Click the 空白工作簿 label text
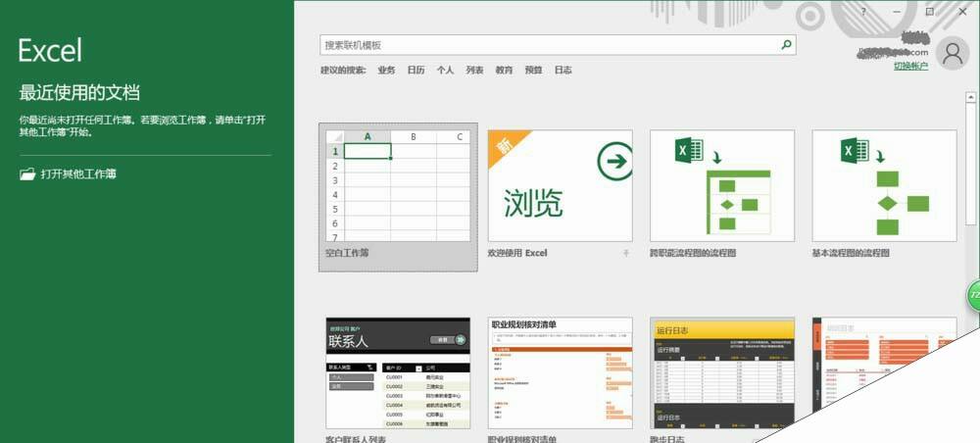 pyautogui.click(x=347, y=253)
